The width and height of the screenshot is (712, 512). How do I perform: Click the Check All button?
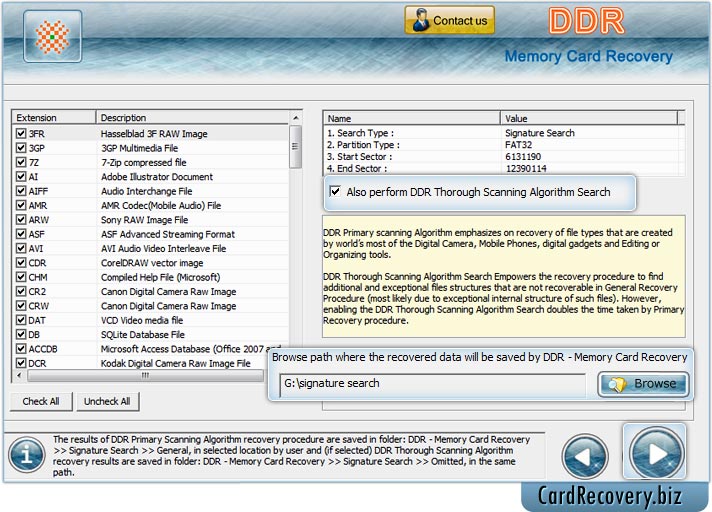[x=41, y=401]
